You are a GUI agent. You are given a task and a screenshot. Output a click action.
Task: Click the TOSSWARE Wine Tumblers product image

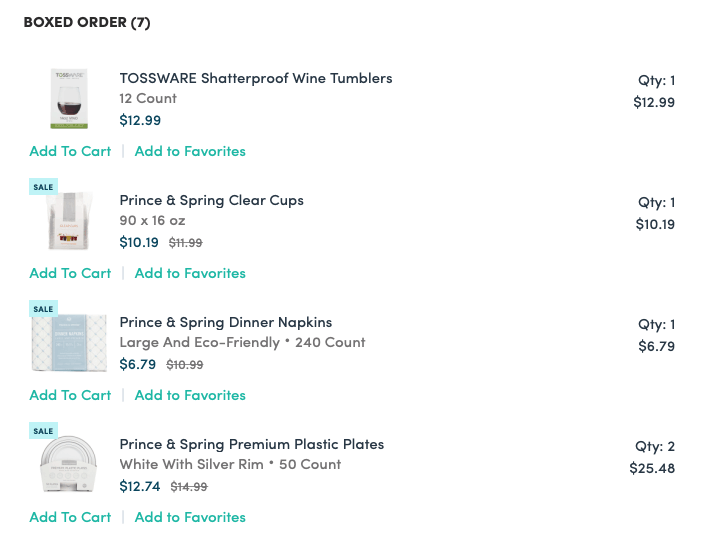tap(69, 99)
